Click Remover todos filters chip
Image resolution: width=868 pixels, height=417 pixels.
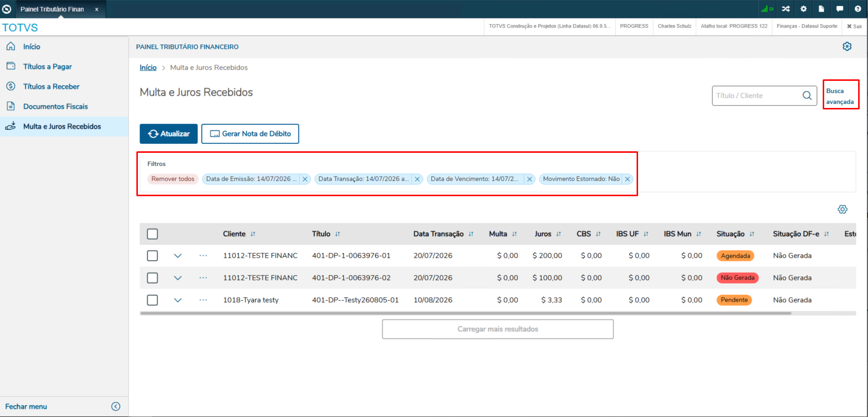173,179
